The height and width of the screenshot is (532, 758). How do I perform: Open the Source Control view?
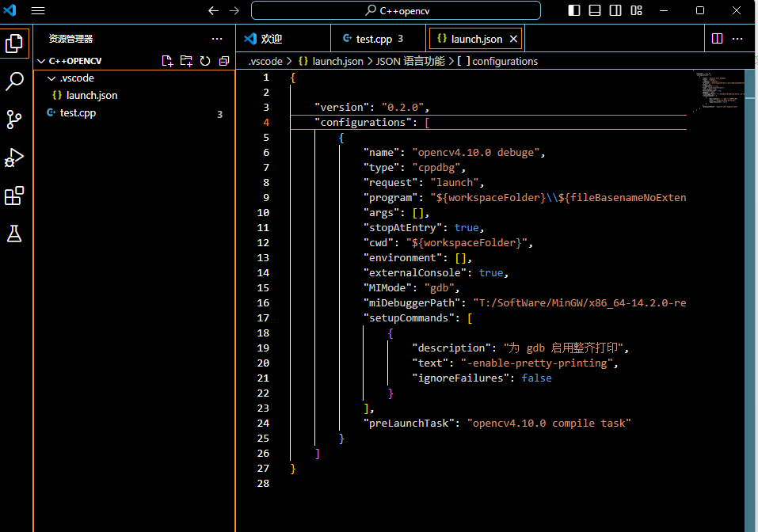pos(14,120)
